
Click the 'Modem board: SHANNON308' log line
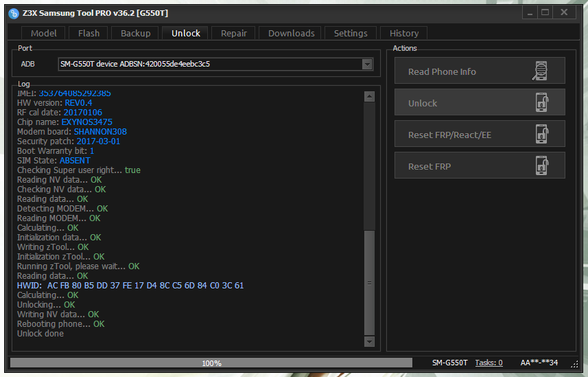(71, 132)
